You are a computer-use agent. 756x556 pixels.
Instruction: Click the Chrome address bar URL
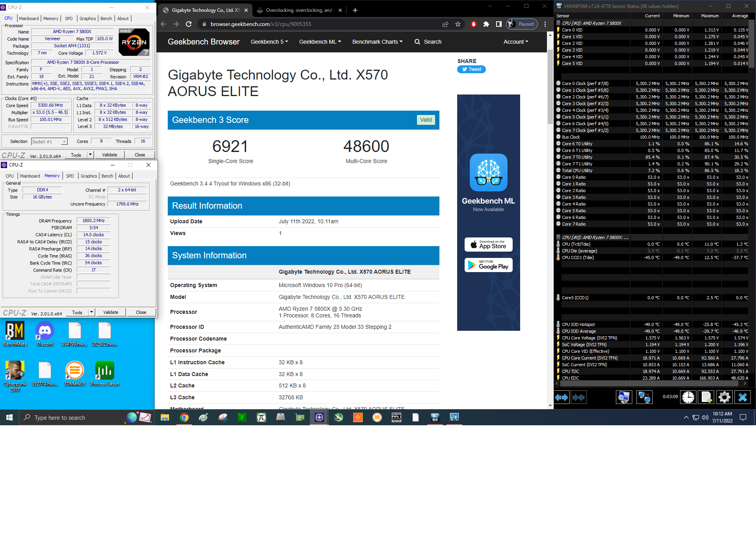[261, 24]
